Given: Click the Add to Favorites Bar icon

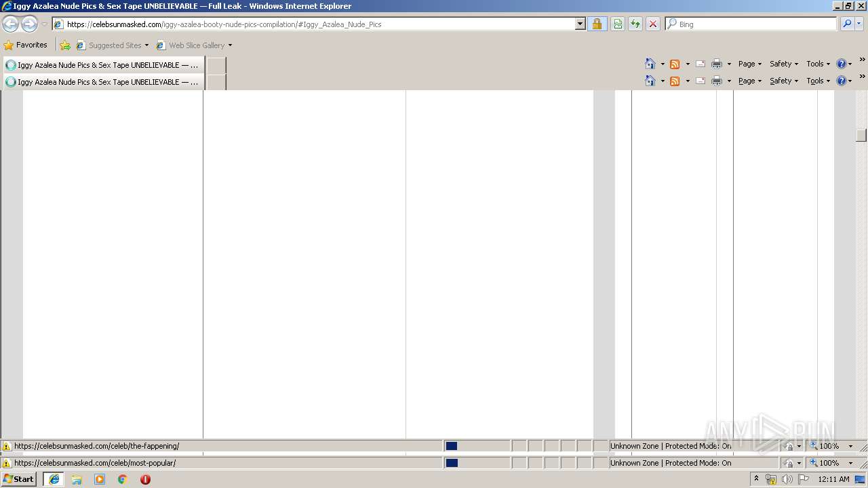Looking at the screenshot, I should coord(65,45).
